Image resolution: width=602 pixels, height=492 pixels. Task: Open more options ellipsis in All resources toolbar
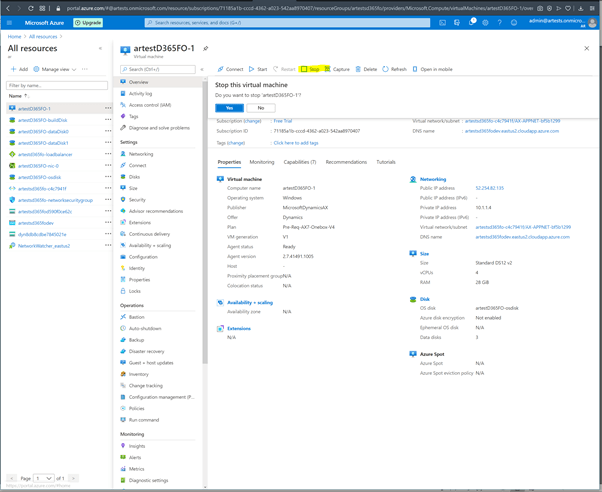(x=85, y=69)
